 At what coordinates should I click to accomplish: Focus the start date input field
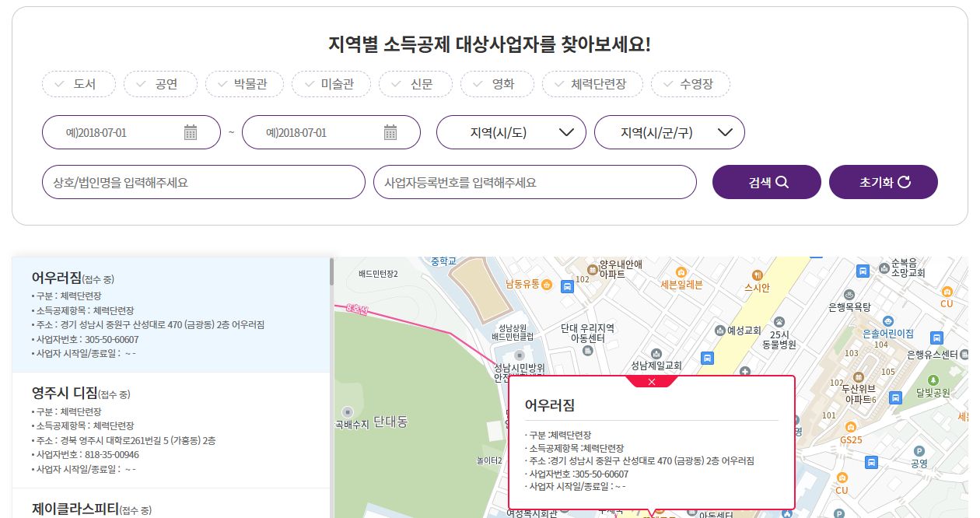(131, 132)
